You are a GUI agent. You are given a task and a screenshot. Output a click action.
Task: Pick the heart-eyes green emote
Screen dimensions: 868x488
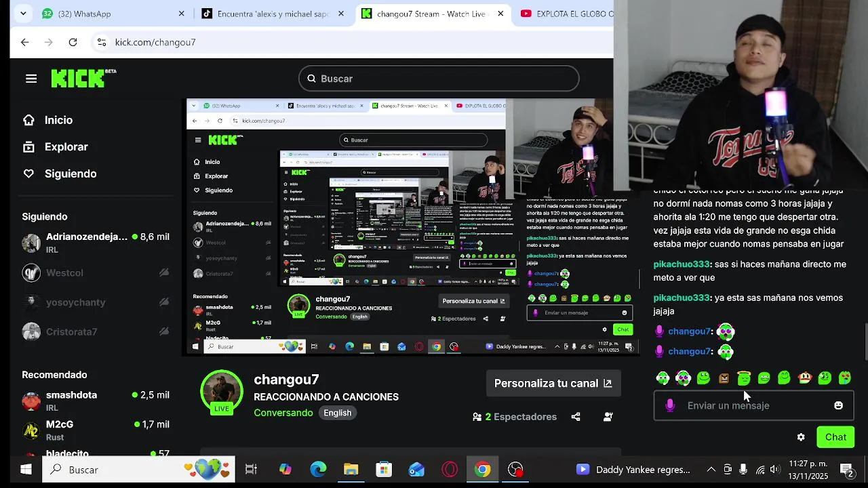coord(845,378)
